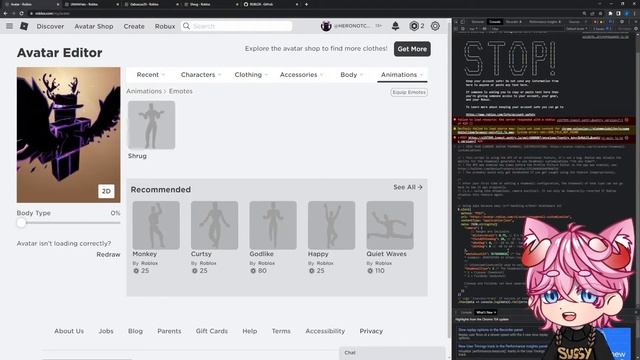This screenshot has height=360, width=640.
Task: Open the settings gear in Roblox header
Action: (x=435, y=26)
